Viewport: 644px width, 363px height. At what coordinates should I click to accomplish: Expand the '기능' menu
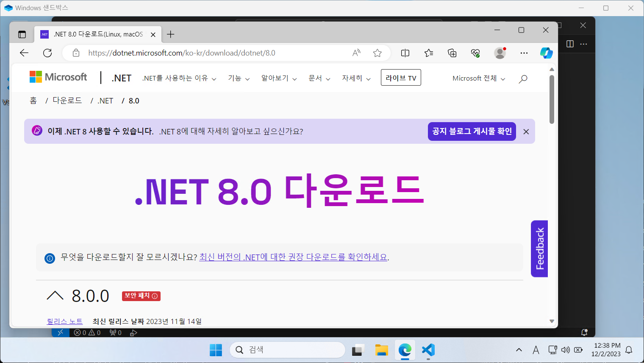click(x=239, y=78)
